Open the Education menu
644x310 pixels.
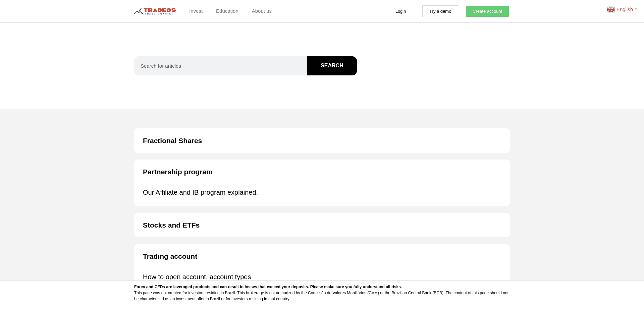227,11
